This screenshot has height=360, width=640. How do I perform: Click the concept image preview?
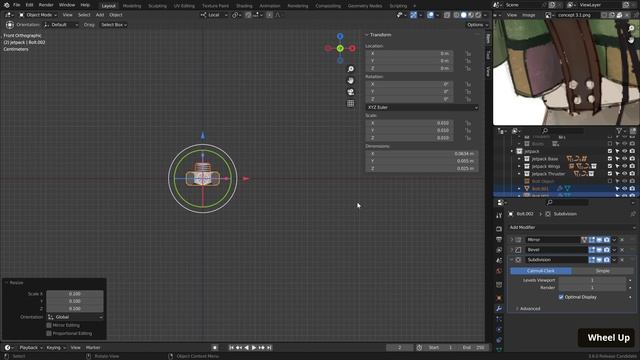[x=566, y=72]
